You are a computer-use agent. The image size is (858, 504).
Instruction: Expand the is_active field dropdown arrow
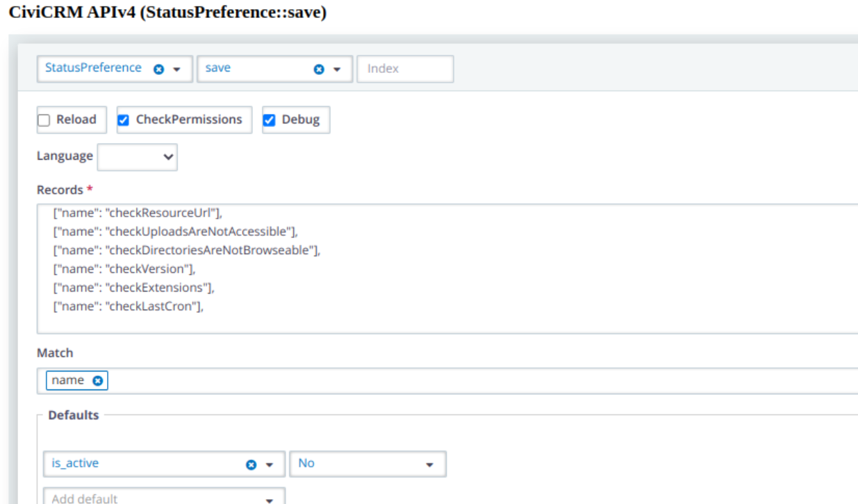tap(270, 464)
